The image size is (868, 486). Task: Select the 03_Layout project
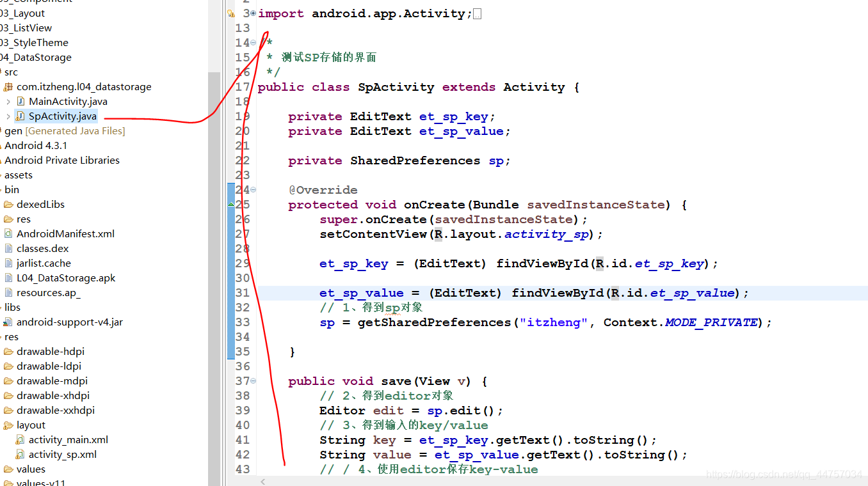click(22, 13)
